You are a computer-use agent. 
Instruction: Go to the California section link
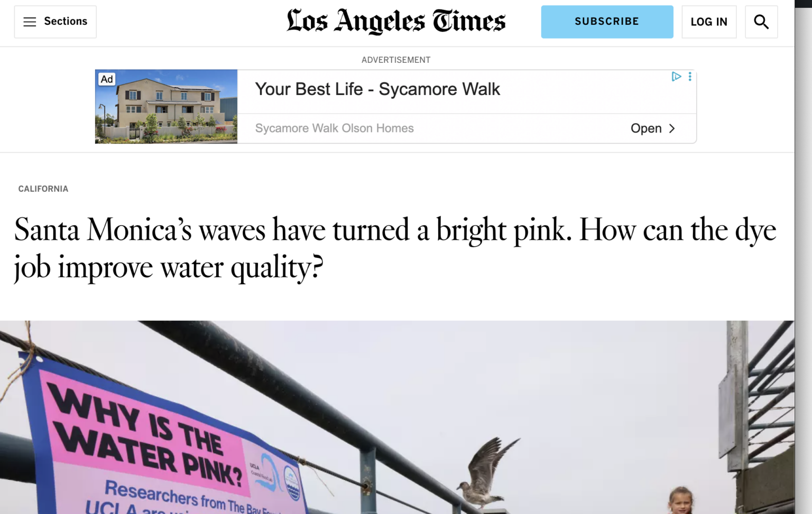[x=43, y=189]
